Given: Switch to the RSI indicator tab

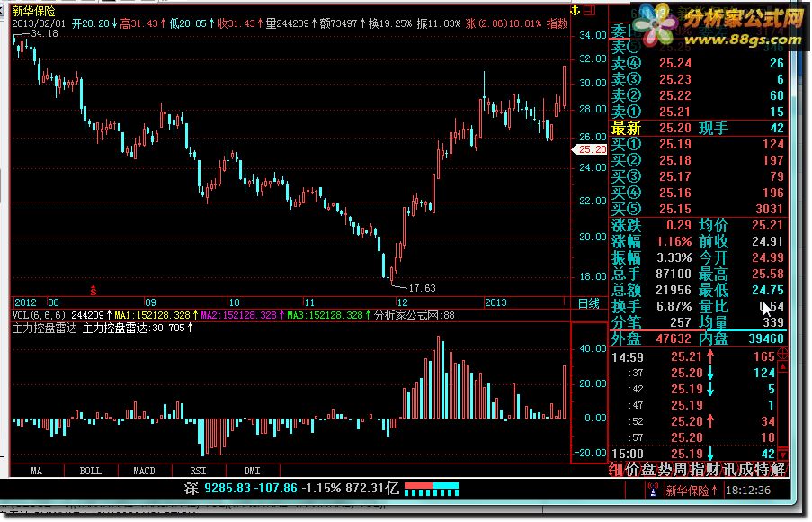Looking at the screenshot, I should (x=199, y=471).
